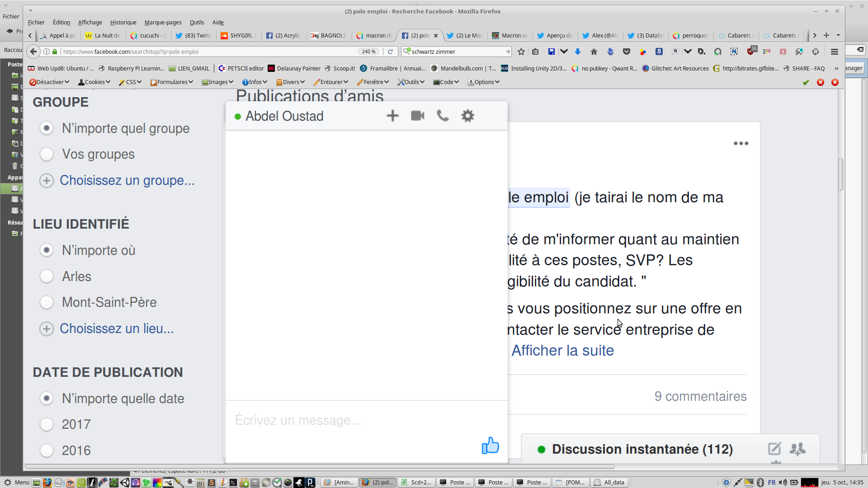Go to Firefox home page icon
This screenshot has height=488, width=868.
pos(594,52)
